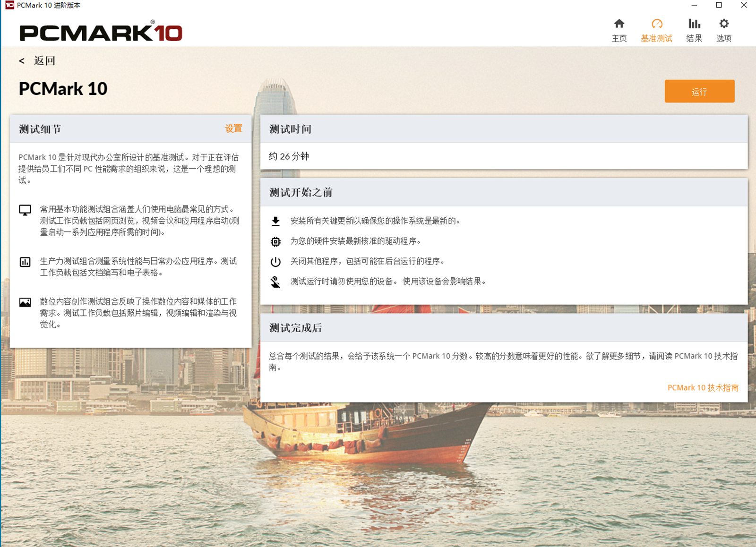
Task: Minimize the PCMark 10 window
Action: pyautogui.click(x=694, y=5)
